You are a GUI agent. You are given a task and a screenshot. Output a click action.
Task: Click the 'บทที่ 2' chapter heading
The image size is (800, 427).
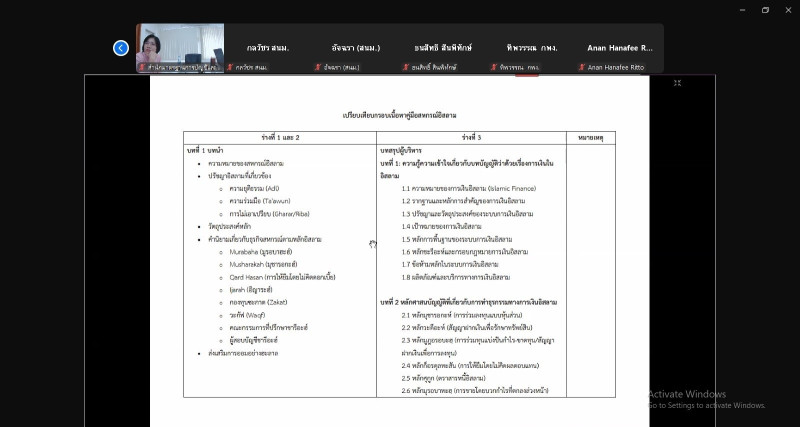[468, 302]
